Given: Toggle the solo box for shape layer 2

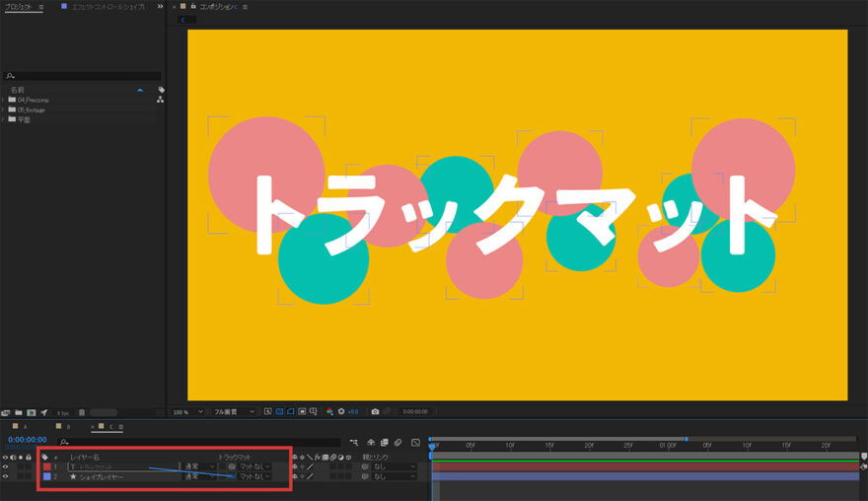Looking at the screenshot, I should click(x=21, y=476).
